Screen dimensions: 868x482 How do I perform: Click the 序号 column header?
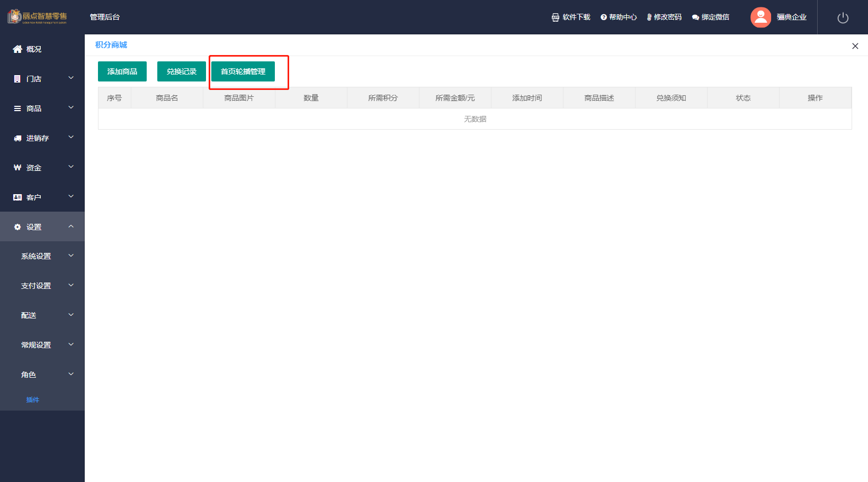tap(114, 98)
